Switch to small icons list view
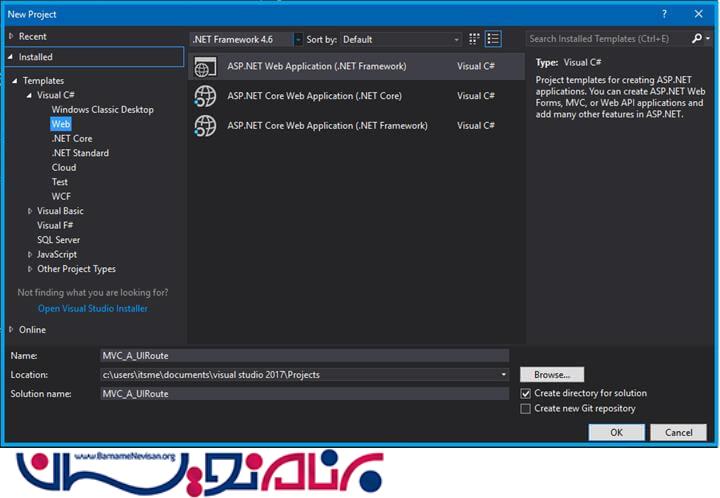Image resolution: width=720 pixels, height=498 pixels. click(x=474, y=39)
